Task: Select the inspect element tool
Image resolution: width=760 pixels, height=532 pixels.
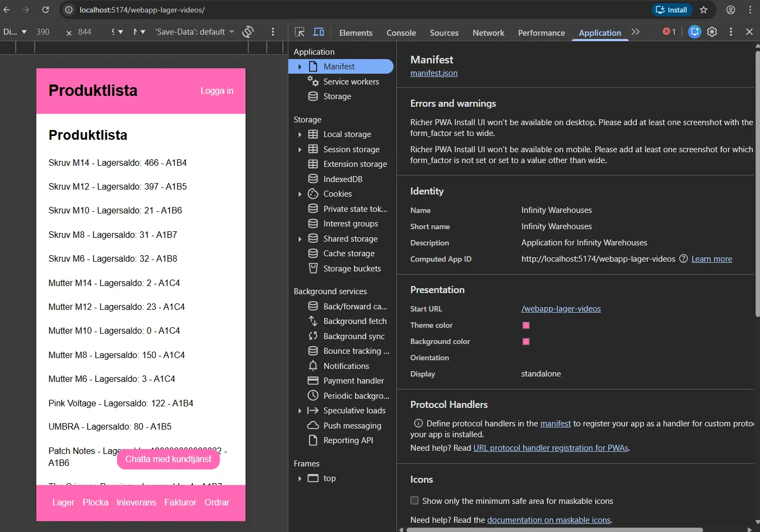Action: [x=299, y=32]
